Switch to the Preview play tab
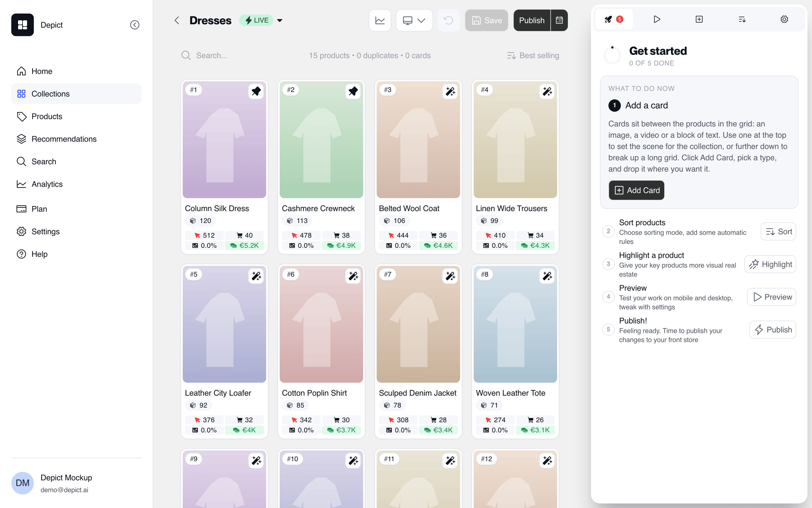This screenshot has width=812, height=508. 657,19
